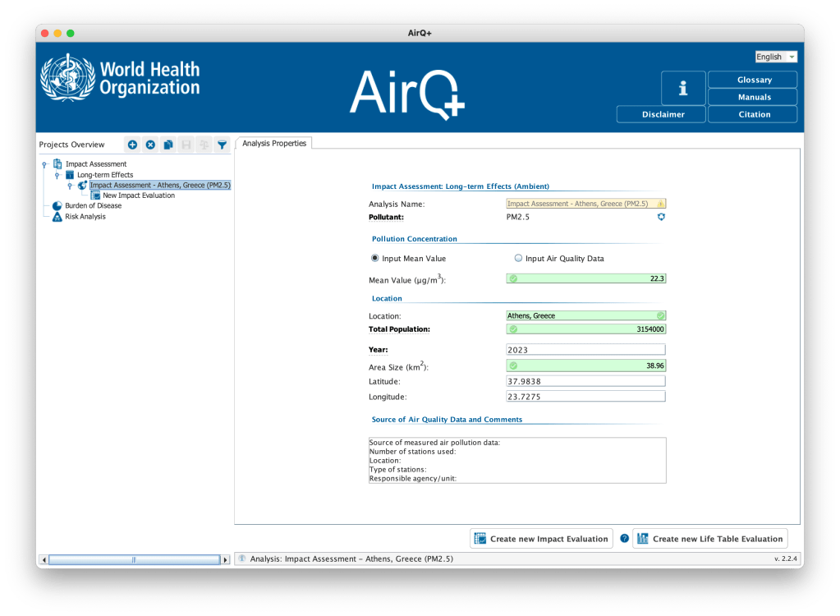840x616 pixels.
Task: Open the information 'i' button in header
Action: point(682,88)
